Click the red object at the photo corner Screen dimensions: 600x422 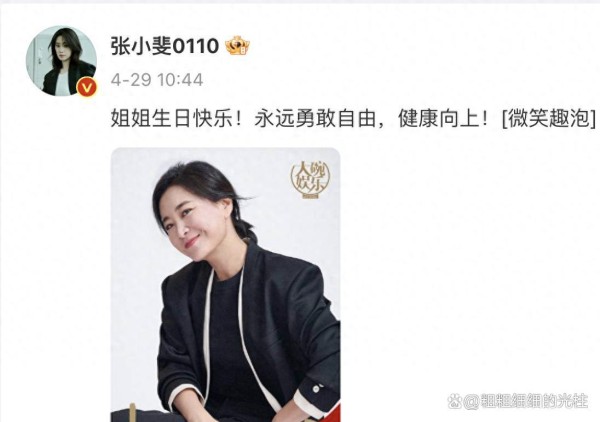(x=333, y=413)
